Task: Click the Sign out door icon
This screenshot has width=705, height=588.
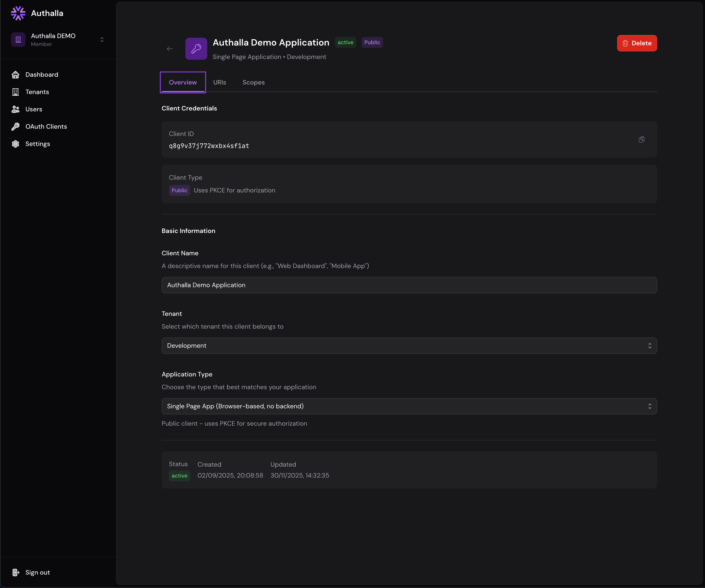Action: pyautogui.click(x=15, y=573)
